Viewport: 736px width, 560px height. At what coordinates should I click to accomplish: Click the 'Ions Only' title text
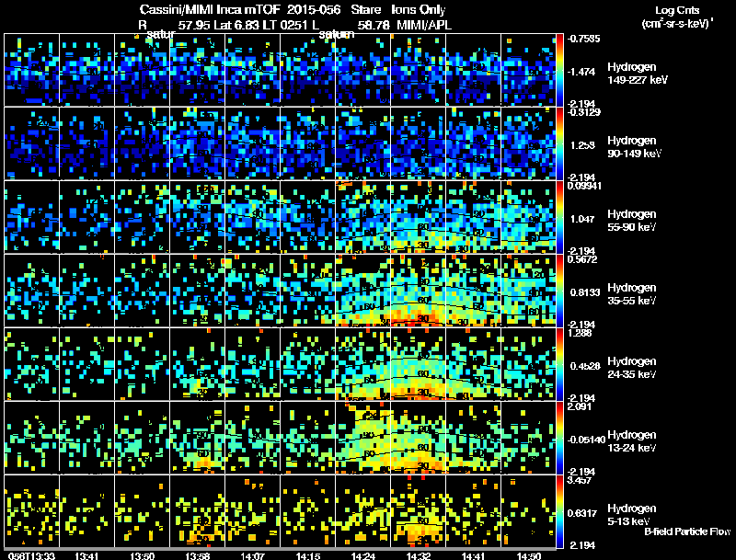419,10
